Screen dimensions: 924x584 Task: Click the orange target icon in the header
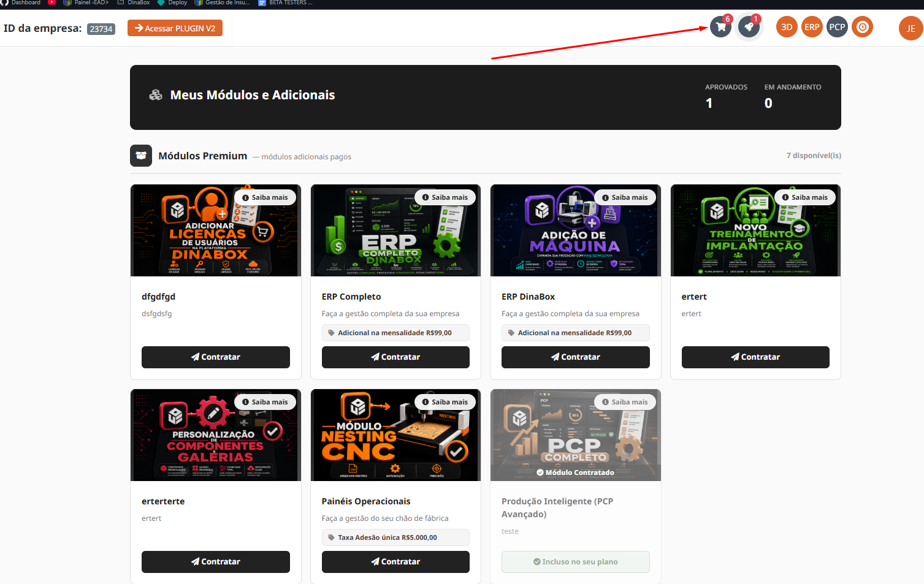point(862,27)
